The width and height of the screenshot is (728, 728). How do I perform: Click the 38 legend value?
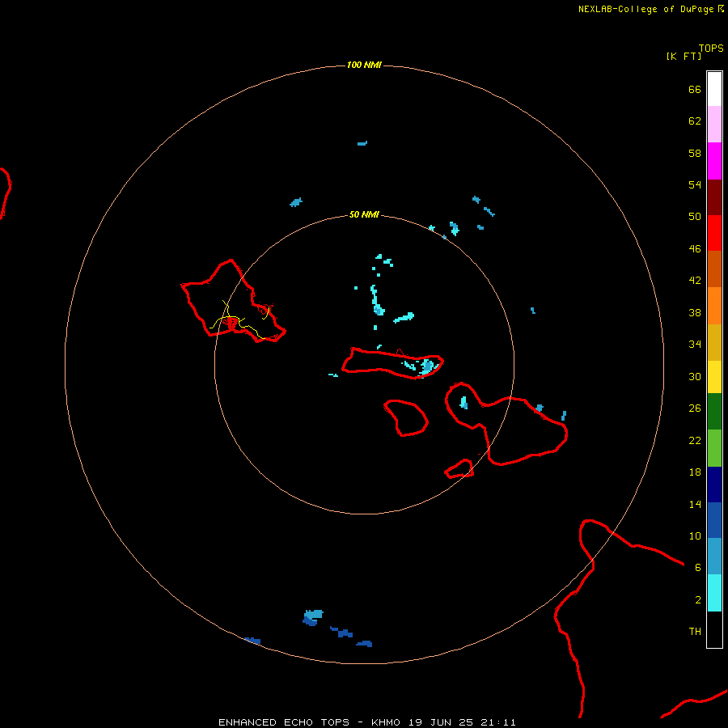[695, 312]
